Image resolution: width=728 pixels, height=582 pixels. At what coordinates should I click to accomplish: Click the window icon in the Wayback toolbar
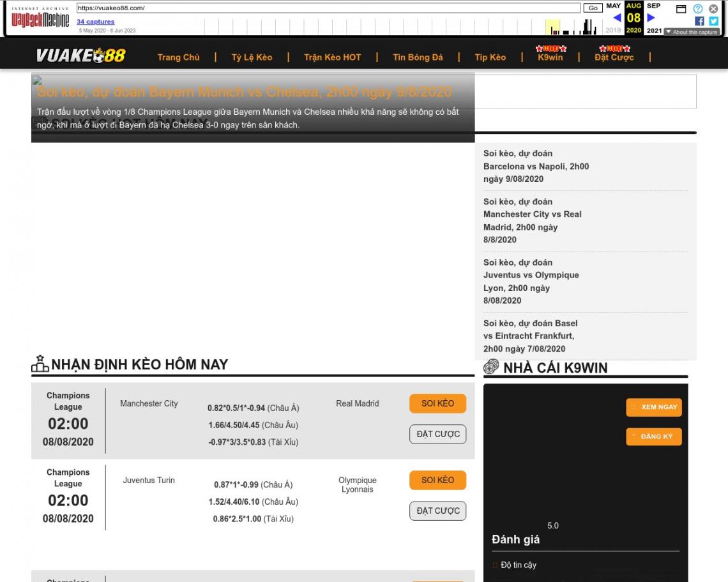(x=681, y=9)
